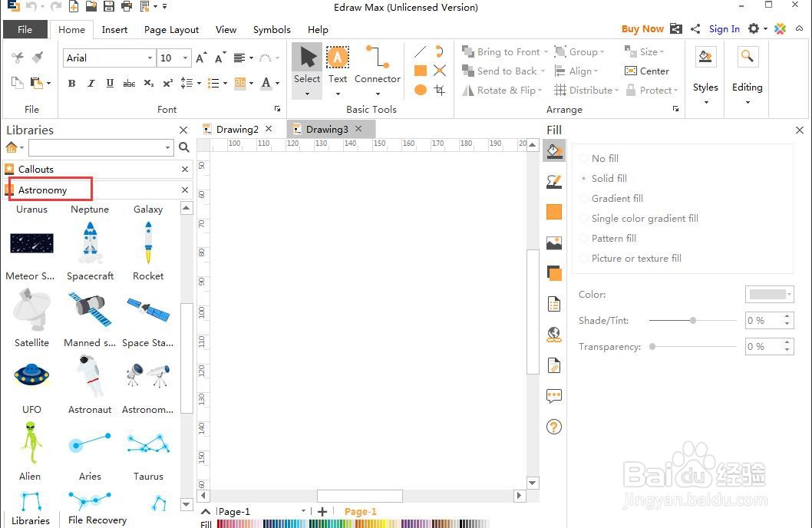This screenshot has width=812, height=528.
Task: Open the File menu
Action: pos(25,29)
